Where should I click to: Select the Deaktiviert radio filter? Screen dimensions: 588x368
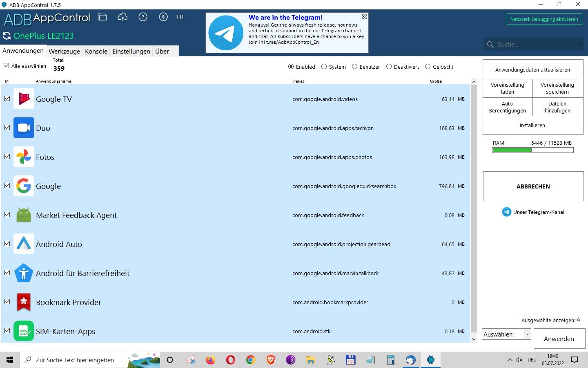click(x=389, y=67)
